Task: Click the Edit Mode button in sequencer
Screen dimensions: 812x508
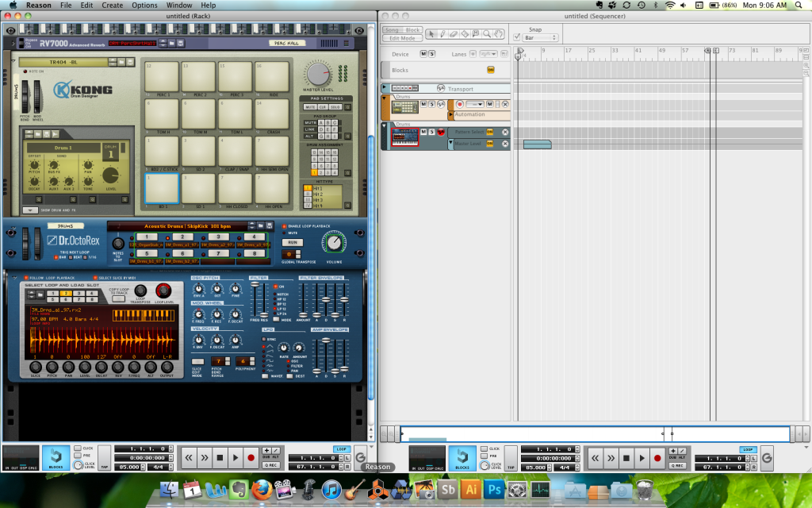Action: point(402,38)
